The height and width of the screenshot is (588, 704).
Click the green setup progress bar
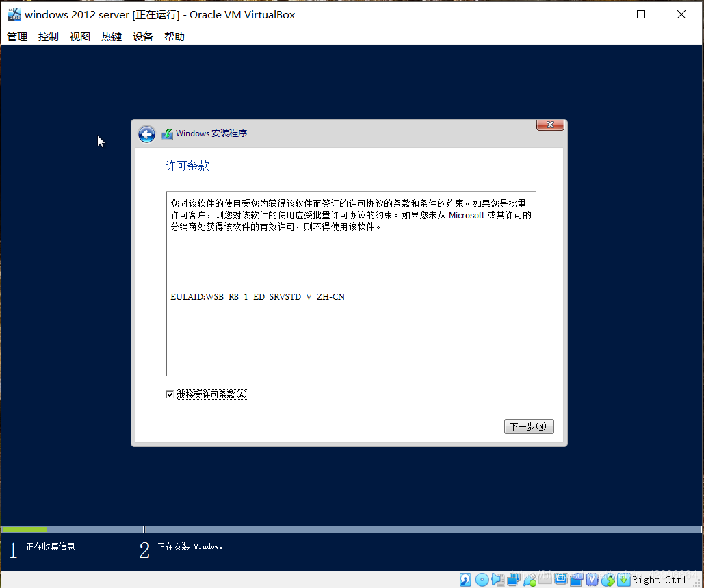pos(25,529)
